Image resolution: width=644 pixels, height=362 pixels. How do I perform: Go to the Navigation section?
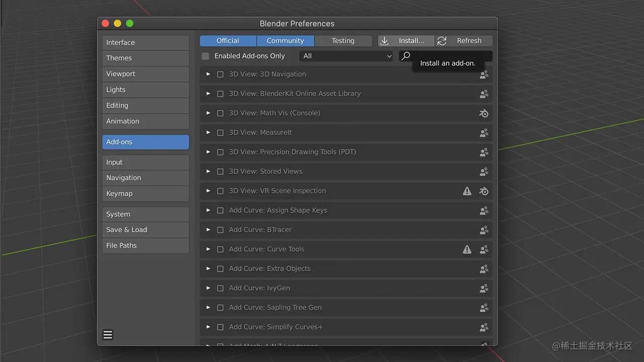pos(145,178)
